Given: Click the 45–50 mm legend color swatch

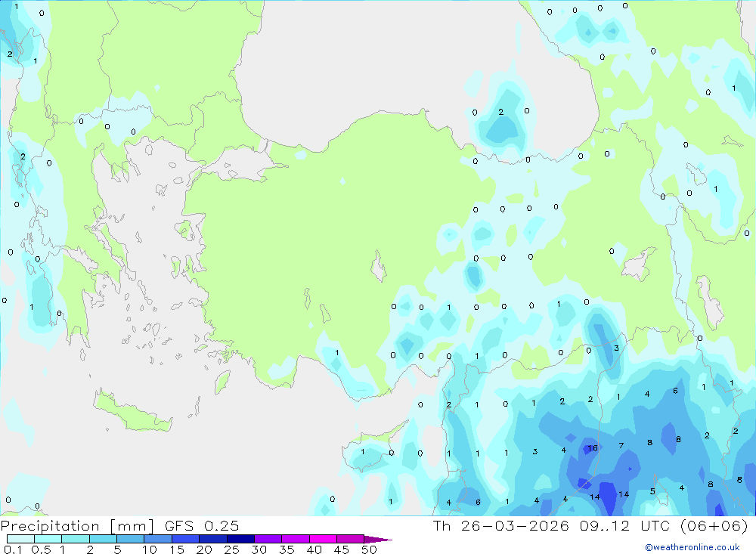Looking at the screenshot, I should pyautogui.click(x=350, y=539).
